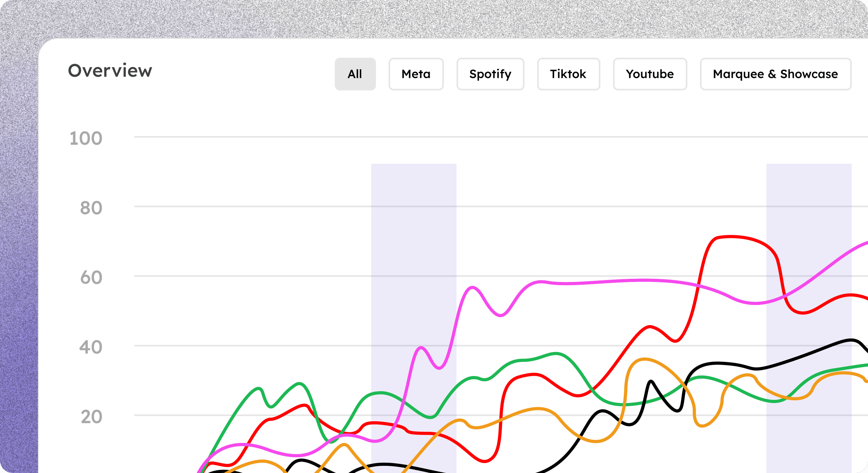The height and width of the screenshot is (473, 868).
Task: Select Marquee & Showcase filter
Action: pyautogui.click(x=775, y=74)
